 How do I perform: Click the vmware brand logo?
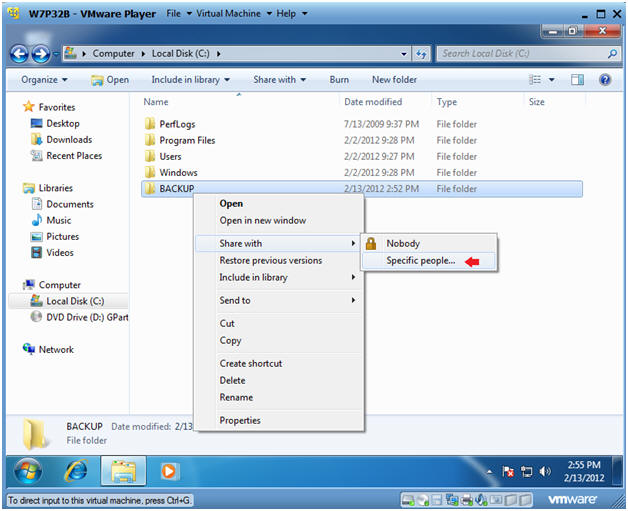click(573, 500)
